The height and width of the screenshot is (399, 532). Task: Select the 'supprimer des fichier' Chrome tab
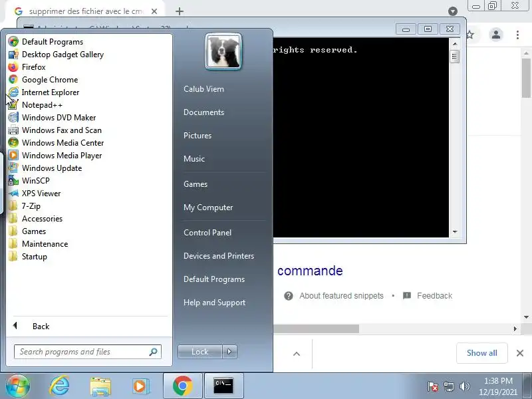85,11
